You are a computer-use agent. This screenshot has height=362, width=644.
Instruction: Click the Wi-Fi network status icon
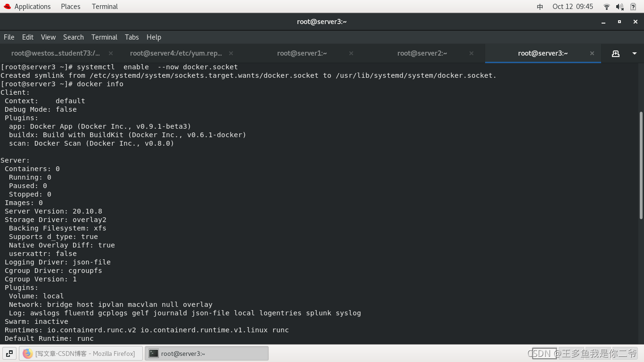pyautogui.click(x=607, y=7)
